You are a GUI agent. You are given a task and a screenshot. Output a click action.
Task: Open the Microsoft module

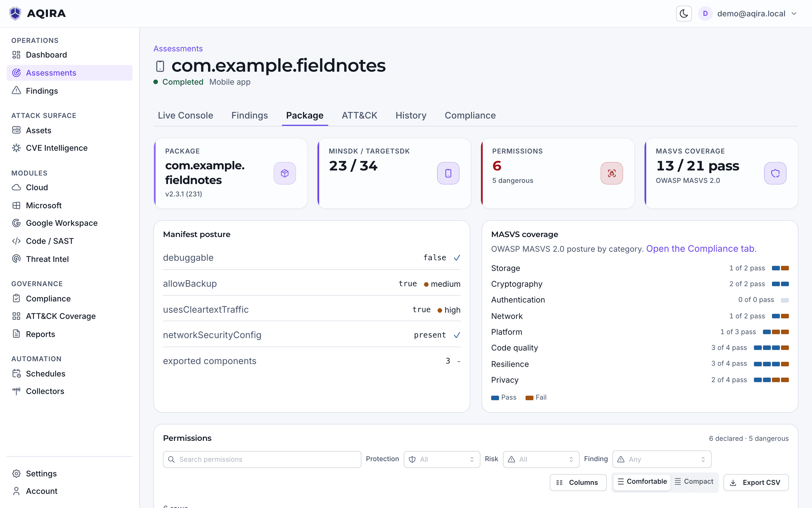(69, 205)
